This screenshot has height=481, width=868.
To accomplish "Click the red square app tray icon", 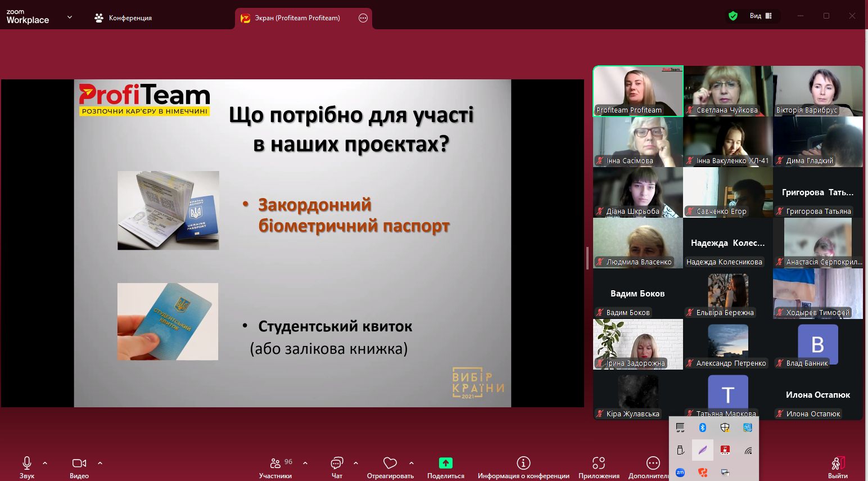I will [725, 450].
